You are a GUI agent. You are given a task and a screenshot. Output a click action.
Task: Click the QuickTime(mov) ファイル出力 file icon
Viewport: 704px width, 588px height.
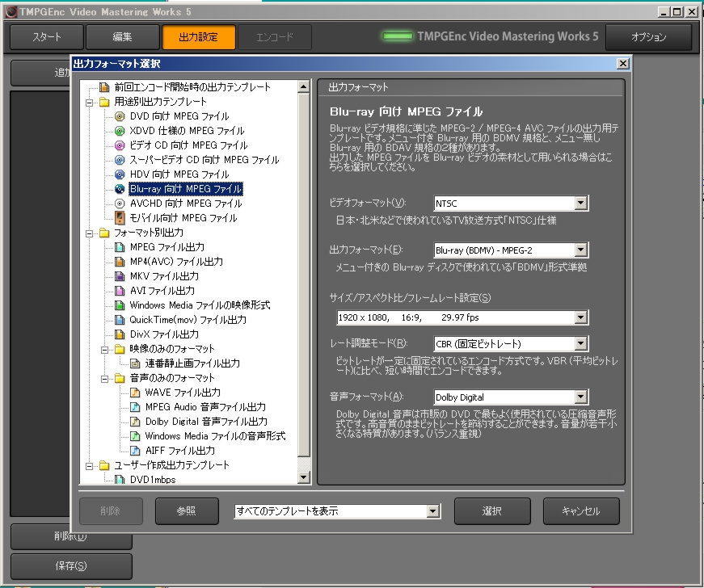point(120,320)
